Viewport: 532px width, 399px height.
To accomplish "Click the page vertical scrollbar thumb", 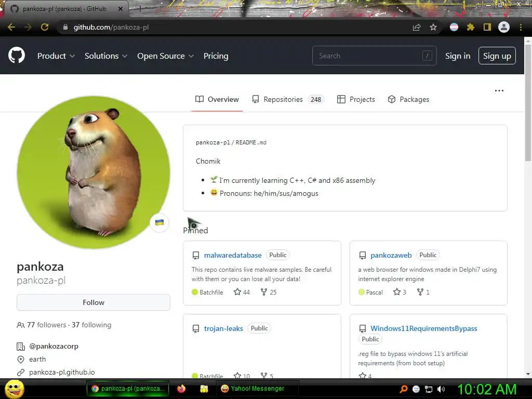I will (528, 102).
